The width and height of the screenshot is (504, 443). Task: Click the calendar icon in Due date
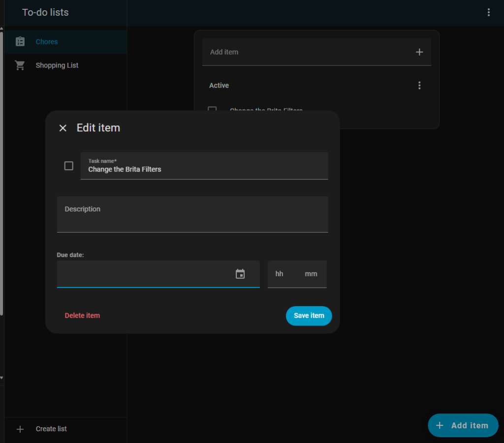pos(240,274)
